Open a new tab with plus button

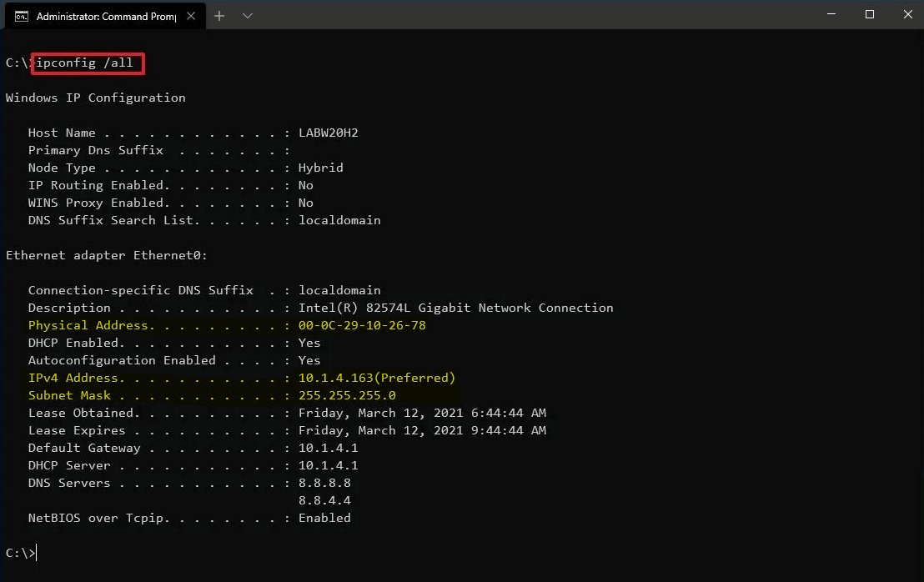point(219,16)
